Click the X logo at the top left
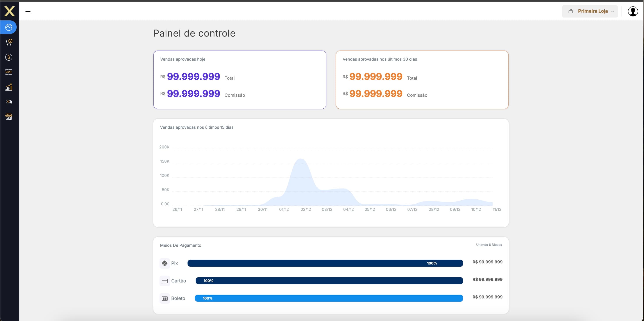 [9, 11]
